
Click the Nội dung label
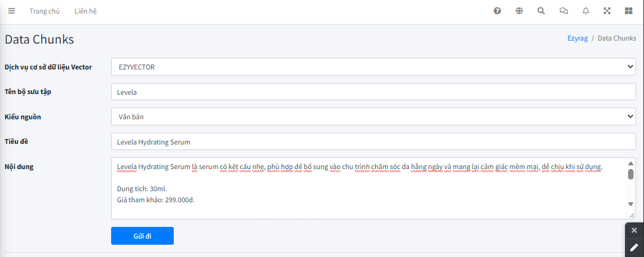(18, 167)
